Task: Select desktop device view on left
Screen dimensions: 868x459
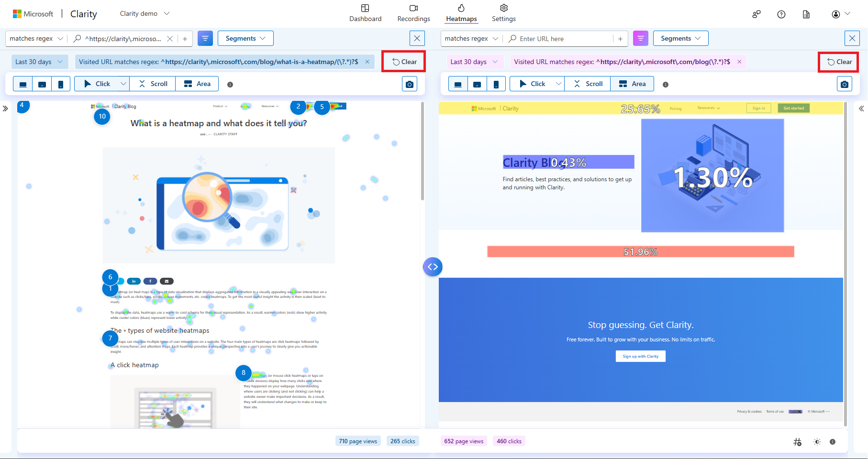Action: (23, 84)
